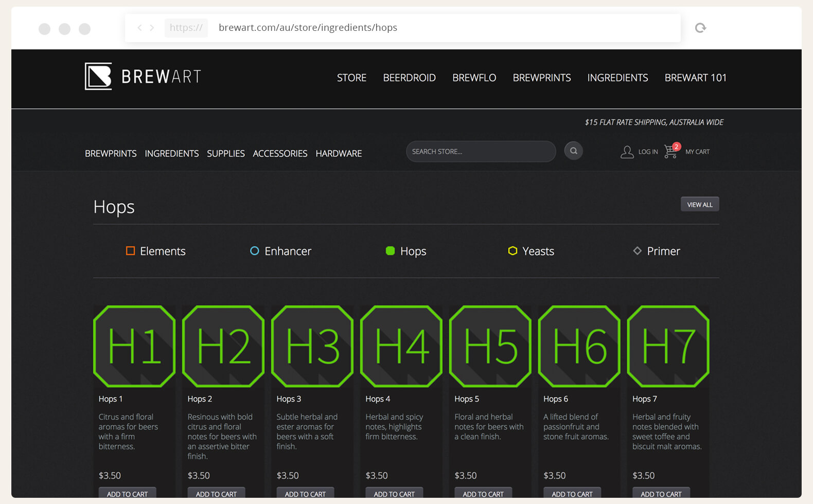Open the Hops 3 product title

pyautogui.click(x=289, y=399)
